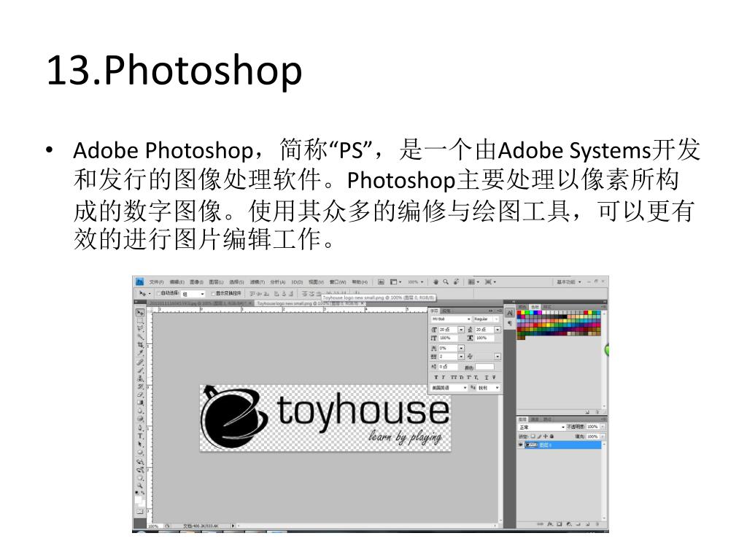The width and height of the screenshot is (747, 560).
Task: Select the Move tool in toolbox
Action: (140, 312)
